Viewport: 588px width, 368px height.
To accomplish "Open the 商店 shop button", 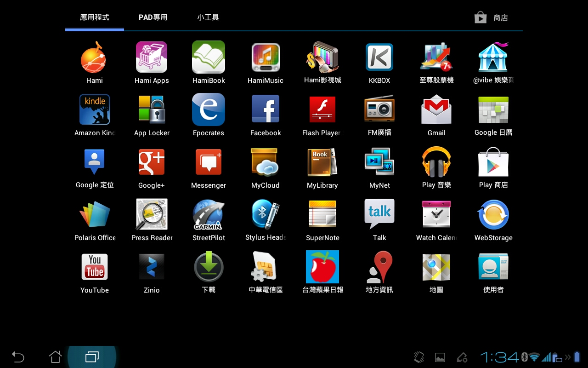I will click(492, 17).
